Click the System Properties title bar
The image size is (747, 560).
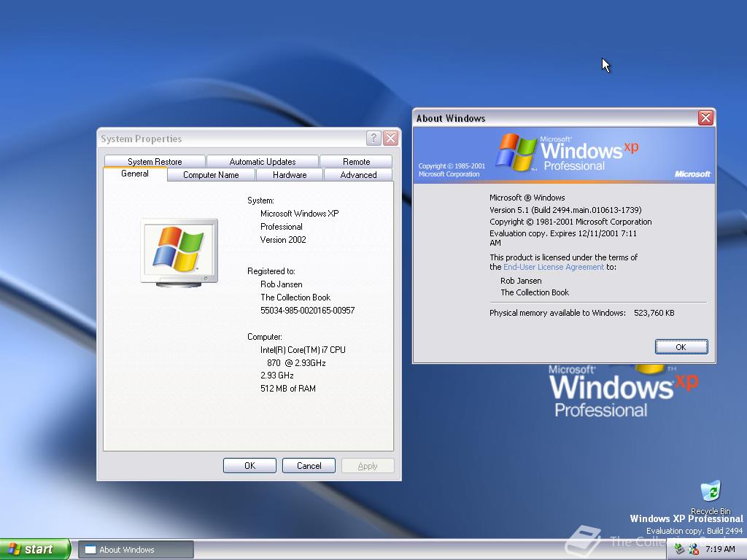tap(233, 139)
